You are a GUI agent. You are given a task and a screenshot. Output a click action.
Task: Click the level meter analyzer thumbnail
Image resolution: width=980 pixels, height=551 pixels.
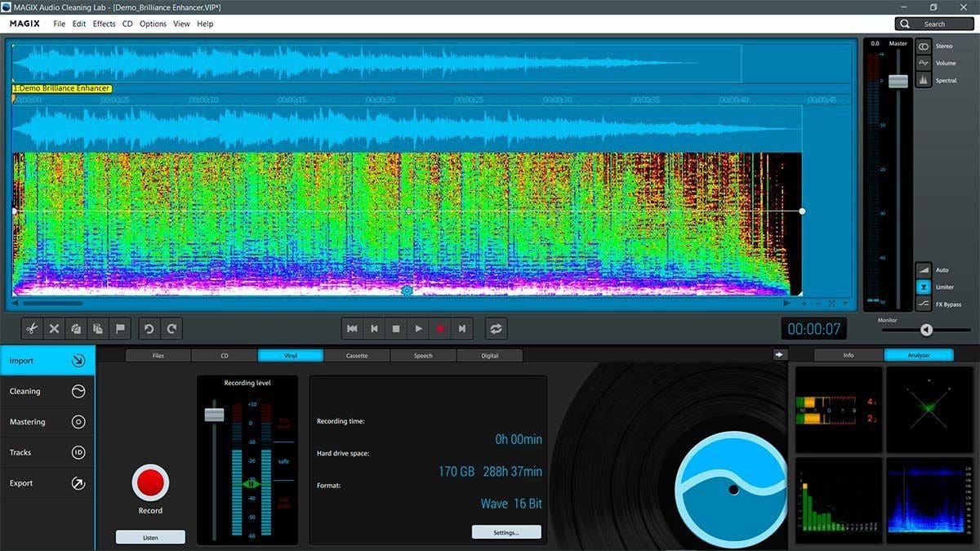(x=839, y=410)
